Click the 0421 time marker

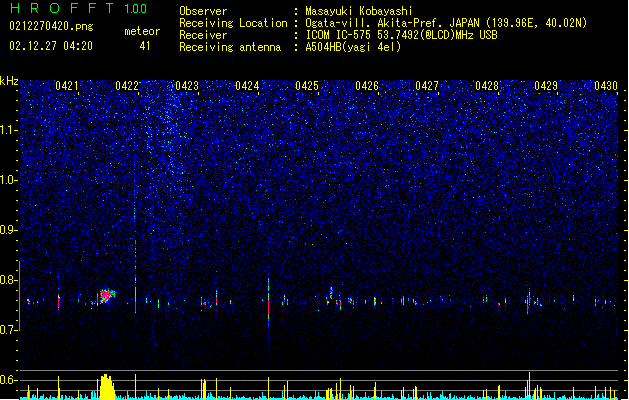tap(67, 86)
